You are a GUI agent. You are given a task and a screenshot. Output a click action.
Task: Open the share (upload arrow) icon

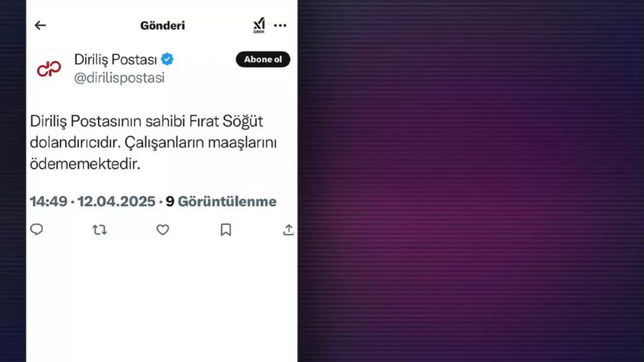288,230
